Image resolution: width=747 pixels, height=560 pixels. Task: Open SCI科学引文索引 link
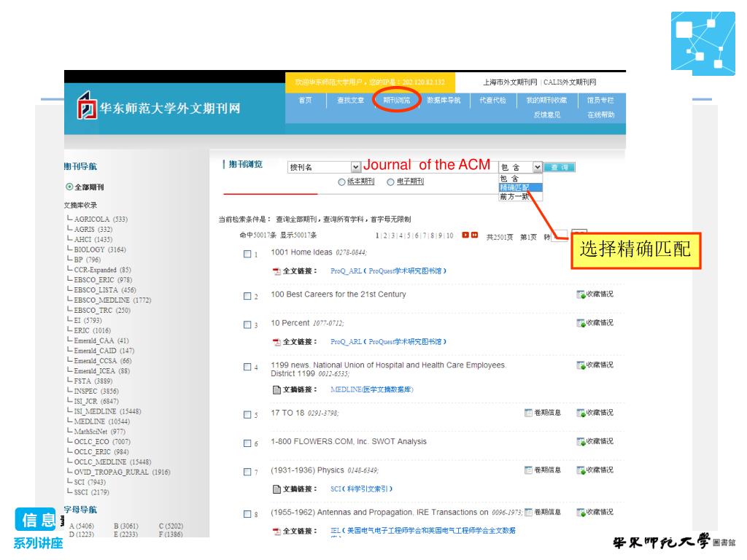tap(361, 489)
